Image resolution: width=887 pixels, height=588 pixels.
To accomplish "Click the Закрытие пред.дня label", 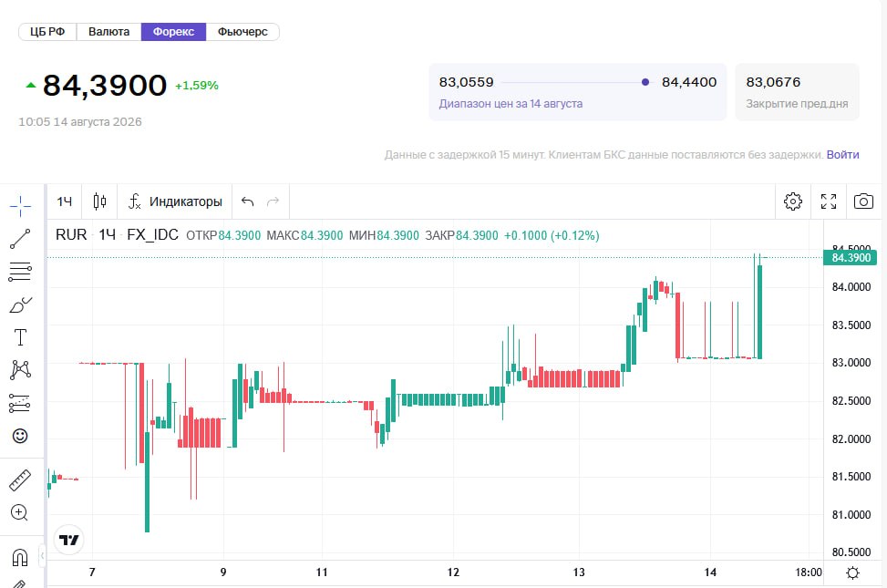I will 797,104.
